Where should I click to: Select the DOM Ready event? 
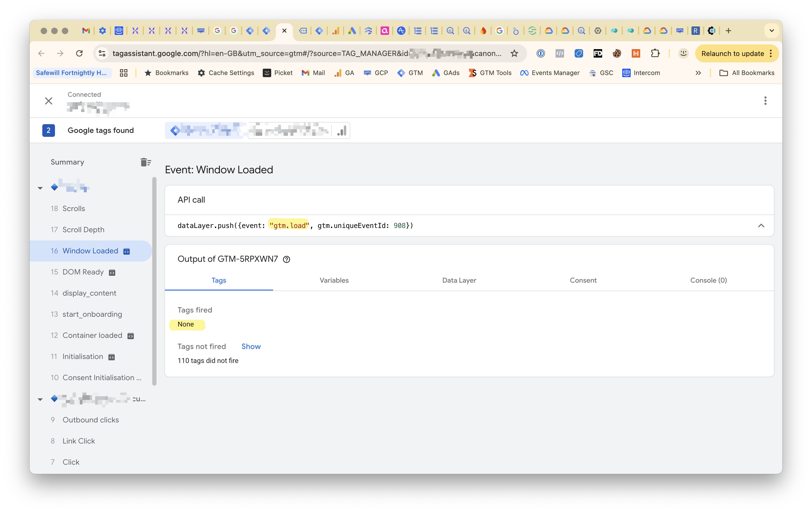(83, 272)
